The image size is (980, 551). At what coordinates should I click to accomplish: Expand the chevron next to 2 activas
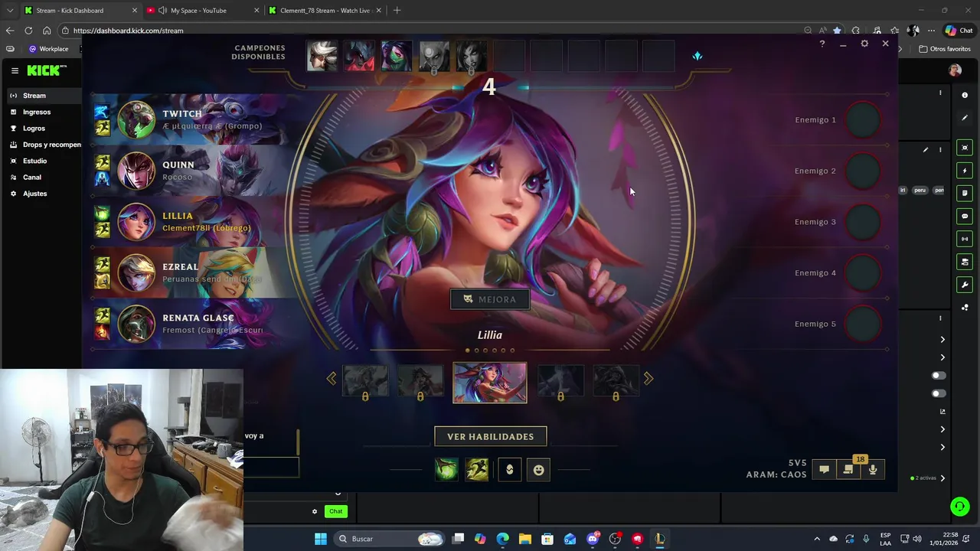(942, 478)
